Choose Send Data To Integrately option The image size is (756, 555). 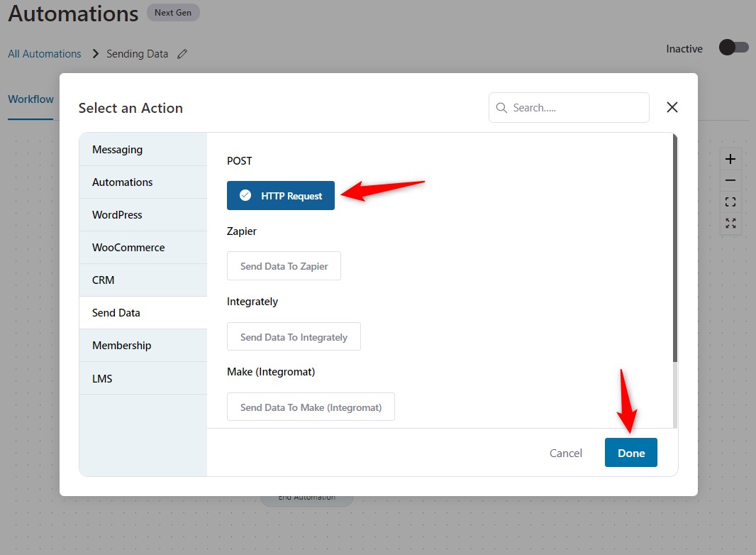[x=294, y=336]
